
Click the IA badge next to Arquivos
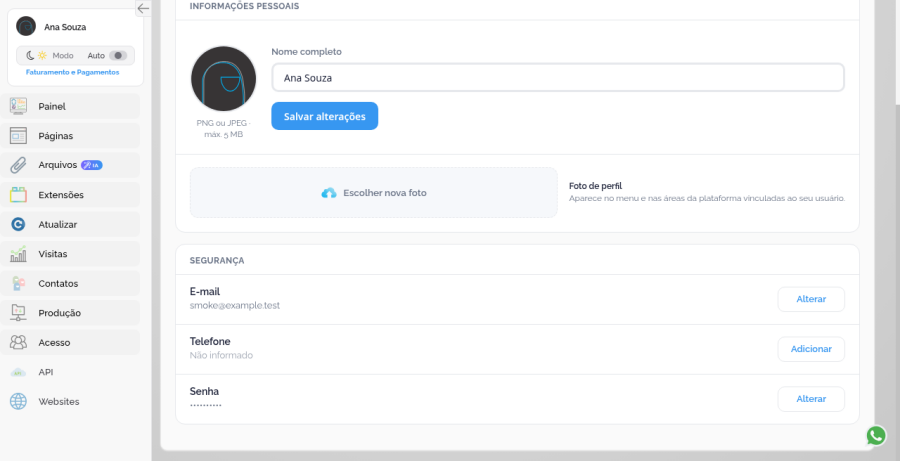[x=92, y=165]
